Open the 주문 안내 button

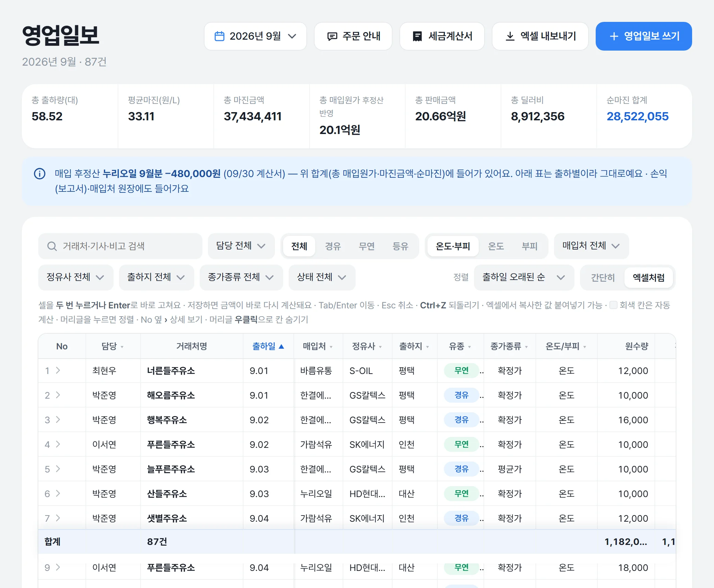[x=353, y=36]
